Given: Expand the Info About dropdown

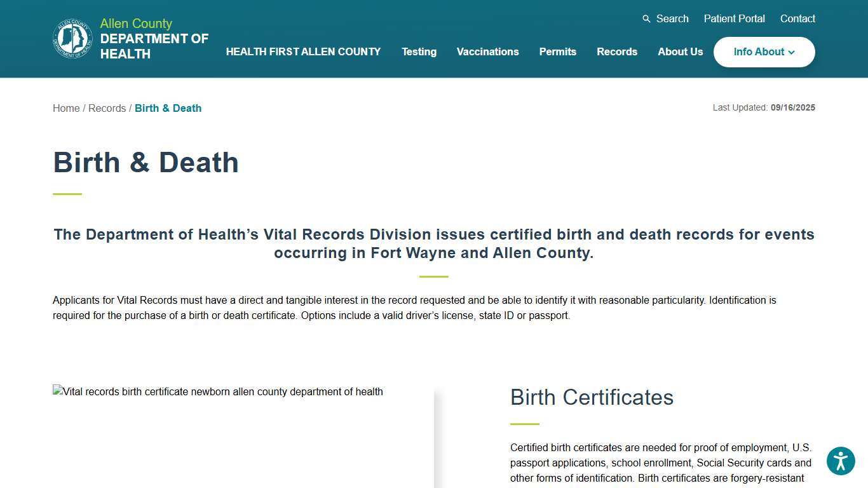Looking at the screenshot, I should [x=764, y=52].
